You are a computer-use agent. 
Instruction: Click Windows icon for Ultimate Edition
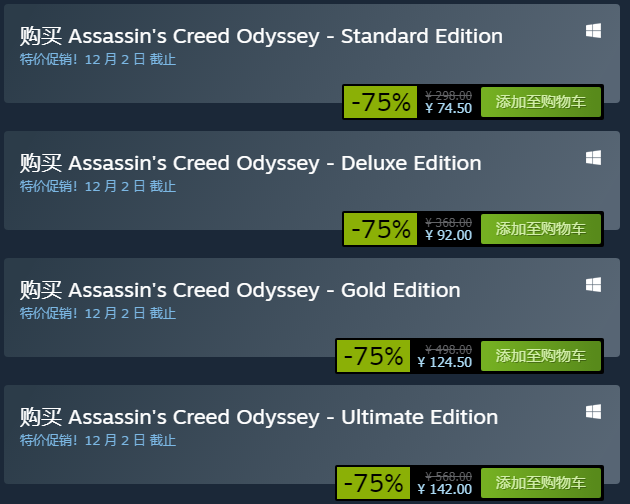593,412
